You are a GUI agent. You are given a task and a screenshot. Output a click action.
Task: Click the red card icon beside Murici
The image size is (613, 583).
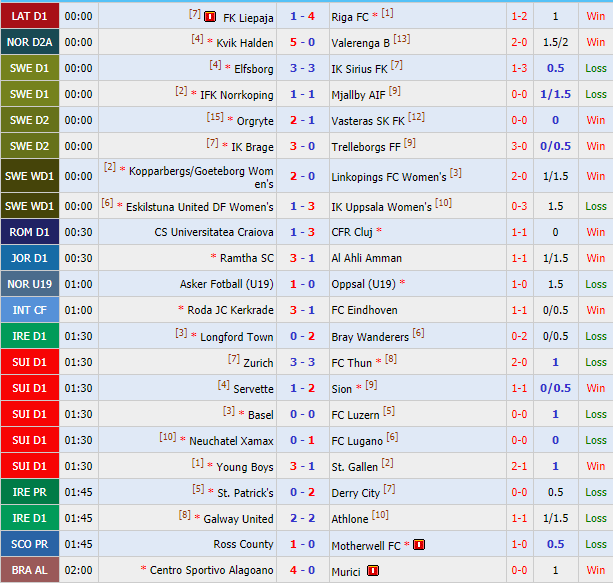pyautogui.click(x=373, y=571)
